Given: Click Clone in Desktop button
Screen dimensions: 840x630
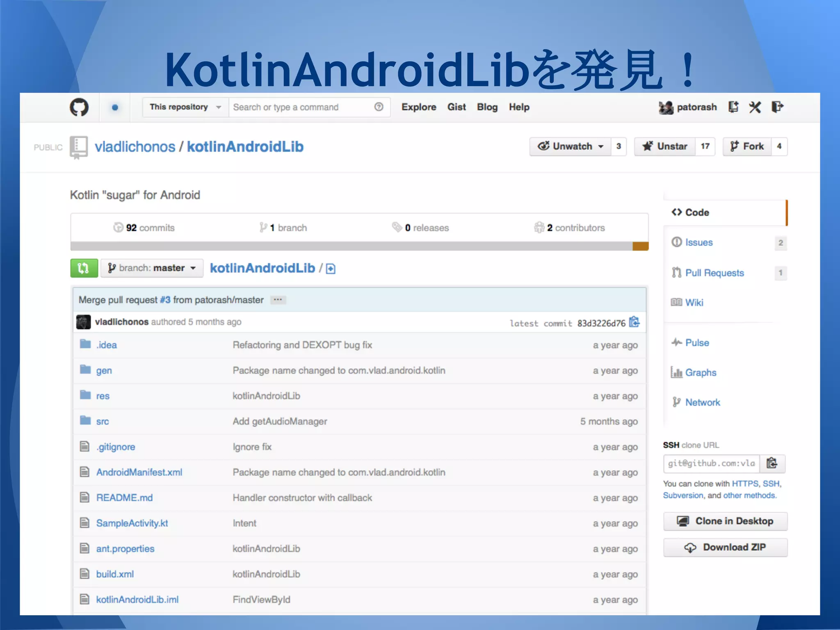Looking at the screenshot, I should (725, 521).
